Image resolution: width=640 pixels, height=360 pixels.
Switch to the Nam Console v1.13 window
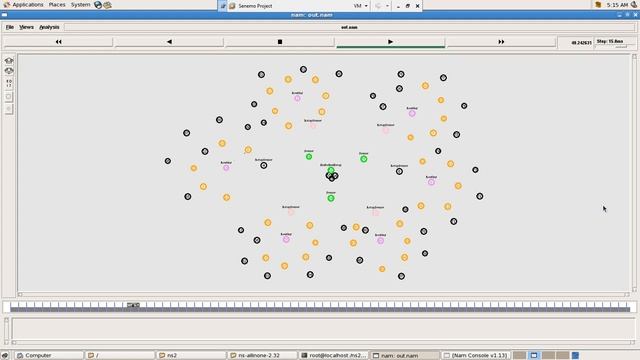click(476, 356)
